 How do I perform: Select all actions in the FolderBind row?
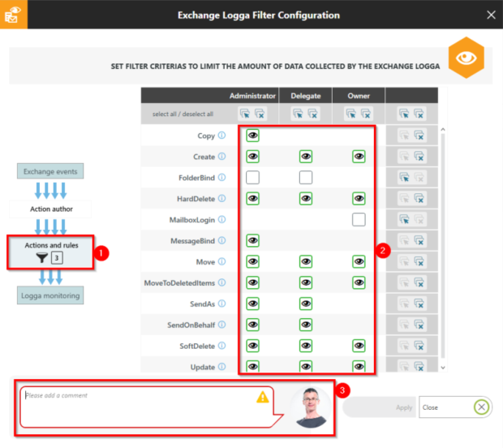(x=405, y=177)
